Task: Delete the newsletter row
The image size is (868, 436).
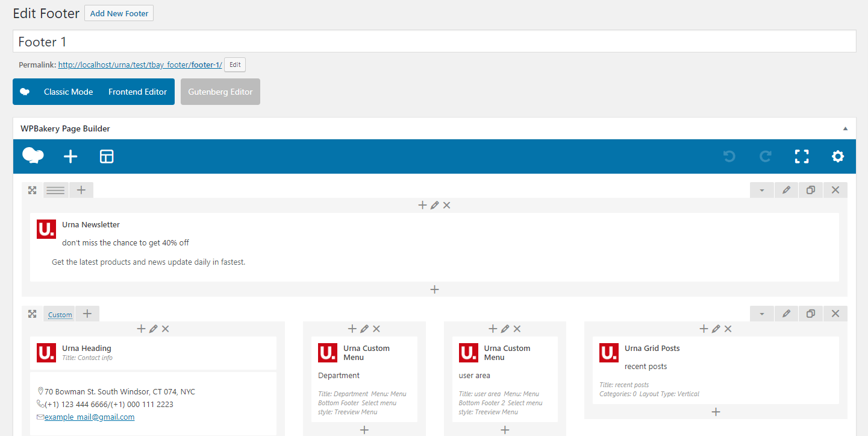Action: tap(835, 190)
